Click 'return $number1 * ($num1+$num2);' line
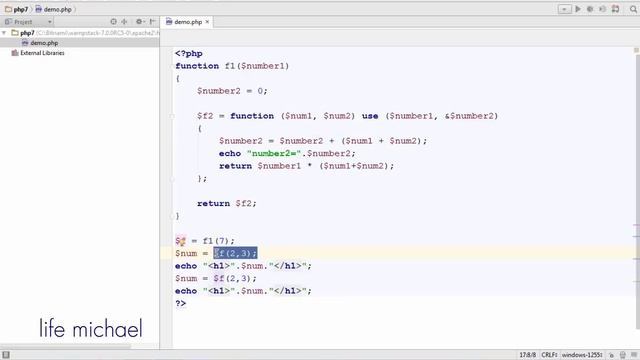Viewport: 640px width, 360px height. point(306,166)
